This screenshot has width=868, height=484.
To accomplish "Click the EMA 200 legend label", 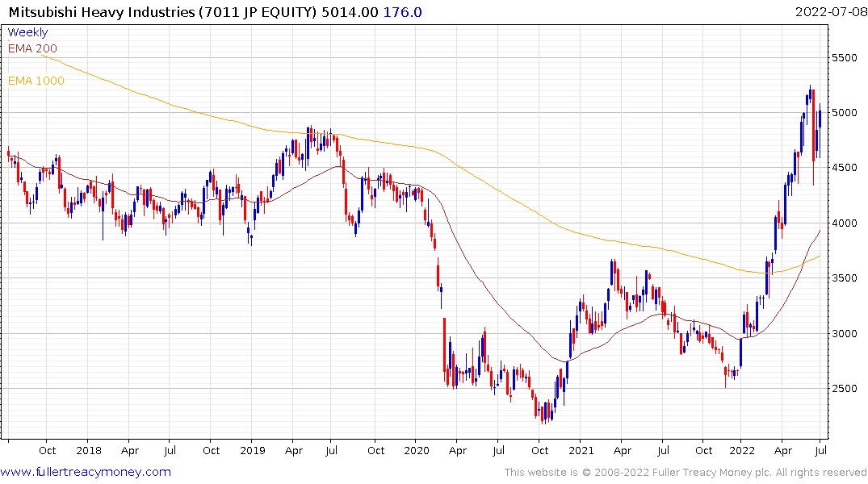I will [x=32, y=48].
